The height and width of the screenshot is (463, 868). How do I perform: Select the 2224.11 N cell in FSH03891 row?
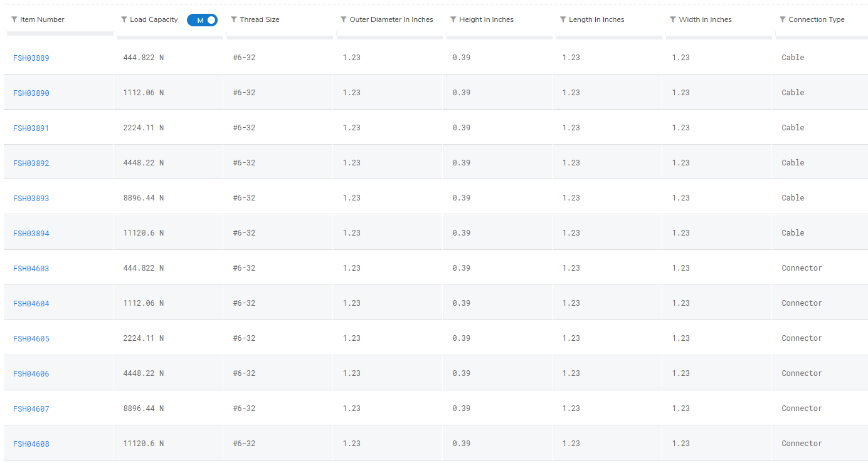pyautogui.click(x=144, y=128)
